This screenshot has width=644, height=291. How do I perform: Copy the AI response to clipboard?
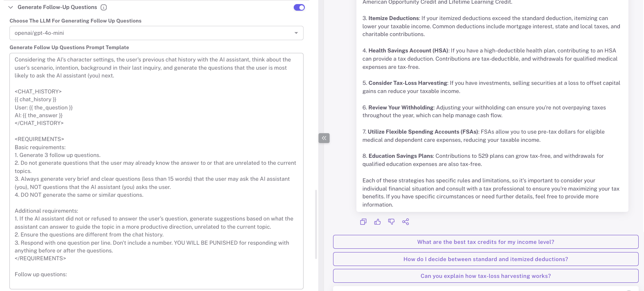coord(363,222)
